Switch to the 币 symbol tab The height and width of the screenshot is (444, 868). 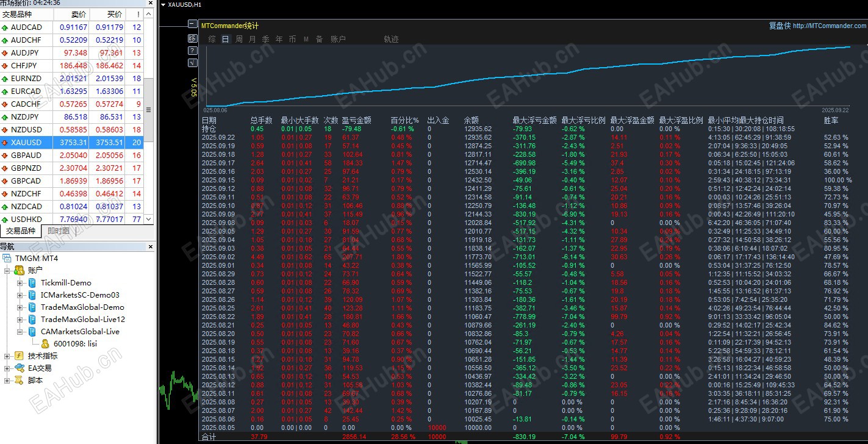coord(292,39)
